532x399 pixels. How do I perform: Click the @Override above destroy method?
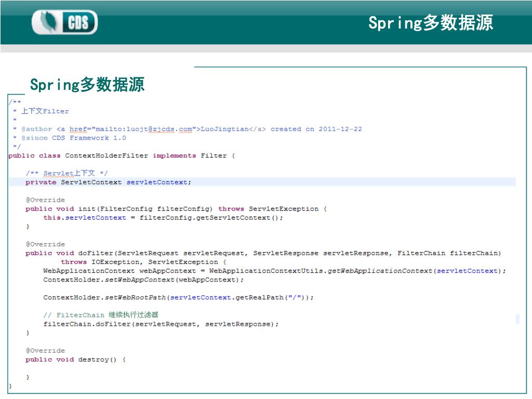(45, 351)
